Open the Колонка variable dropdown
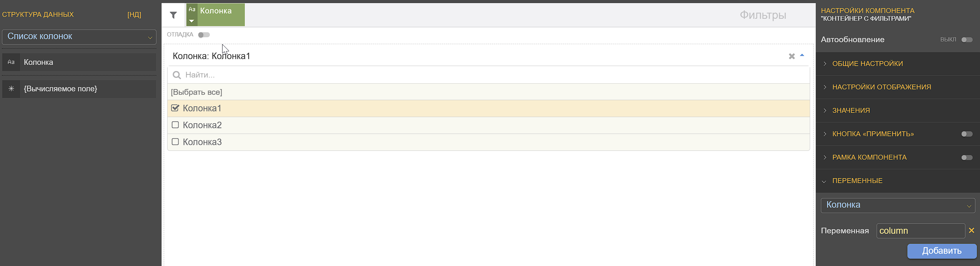Screen dimensions: 980x266 (x=898, y=205)
